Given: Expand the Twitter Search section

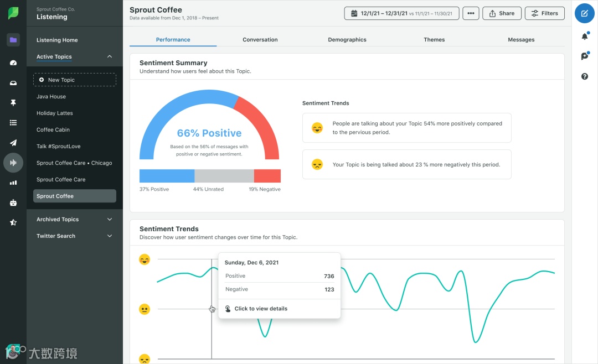Looking at the screenshot, I should point(110,236).
